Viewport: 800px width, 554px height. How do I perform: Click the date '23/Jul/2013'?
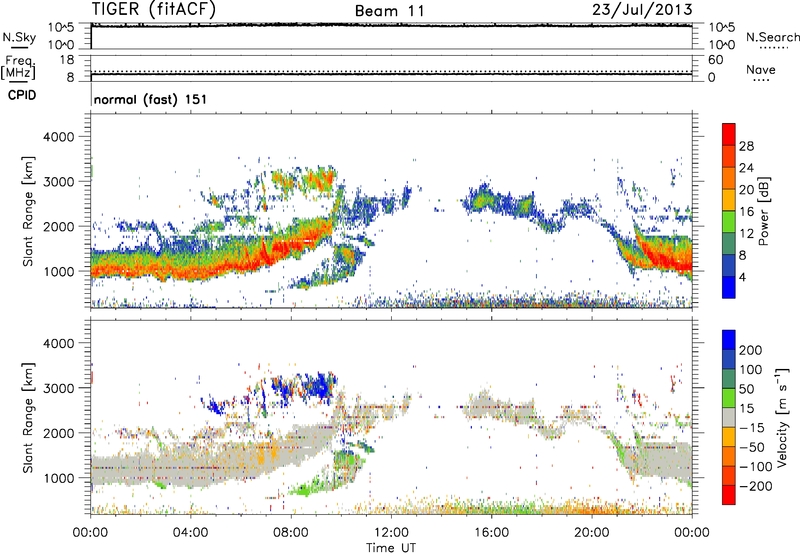click(642, 10)
